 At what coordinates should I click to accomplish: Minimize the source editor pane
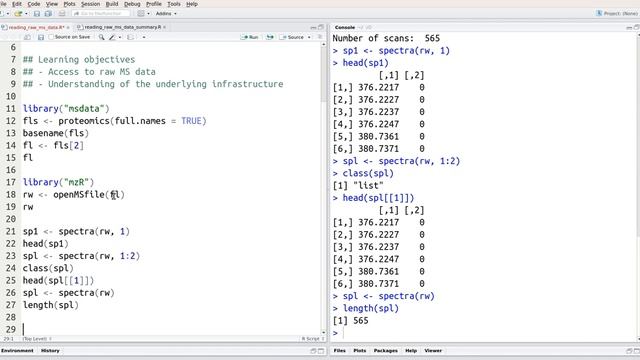tap(313, 27)
